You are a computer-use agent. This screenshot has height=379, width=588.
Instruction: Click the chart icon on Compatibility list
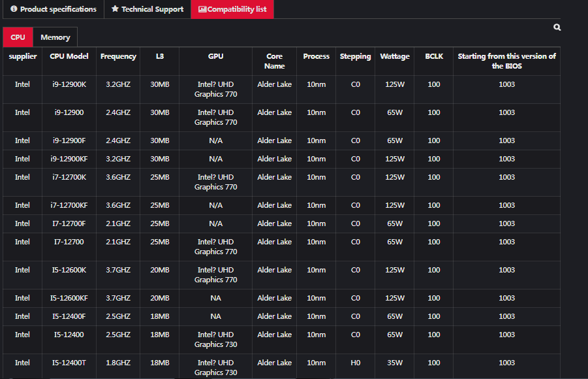[202, 9]
